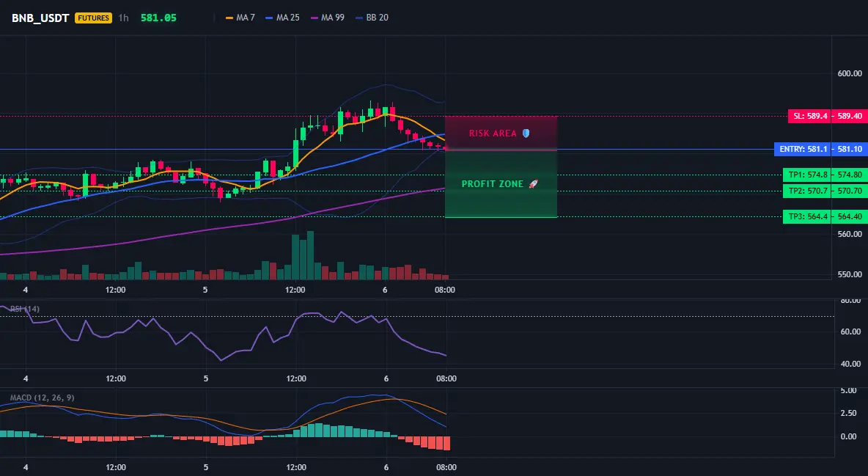This screenshot has height=476, width=868.
Task: Click the 600.00 price axis value
Action: coord(850,73)
